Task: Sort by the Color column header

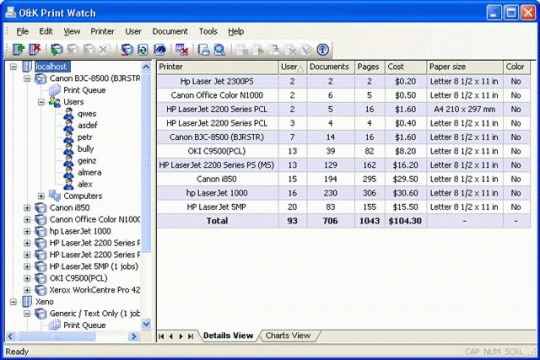Action: tap(517, 67)
